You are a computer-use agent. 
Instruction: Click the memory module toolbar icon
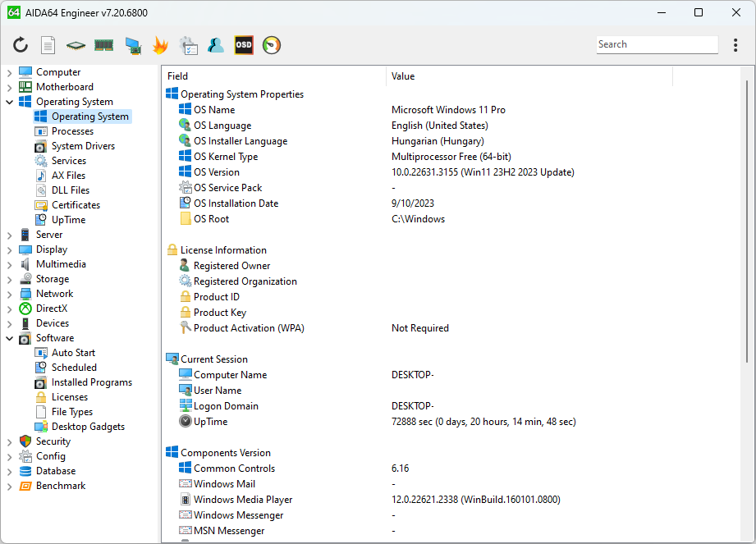coord(103,45)
